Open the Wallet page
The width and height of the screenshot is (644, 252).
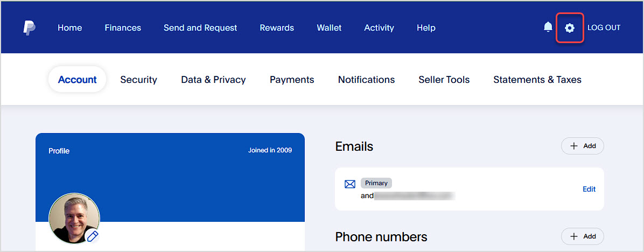pos(329,28)
